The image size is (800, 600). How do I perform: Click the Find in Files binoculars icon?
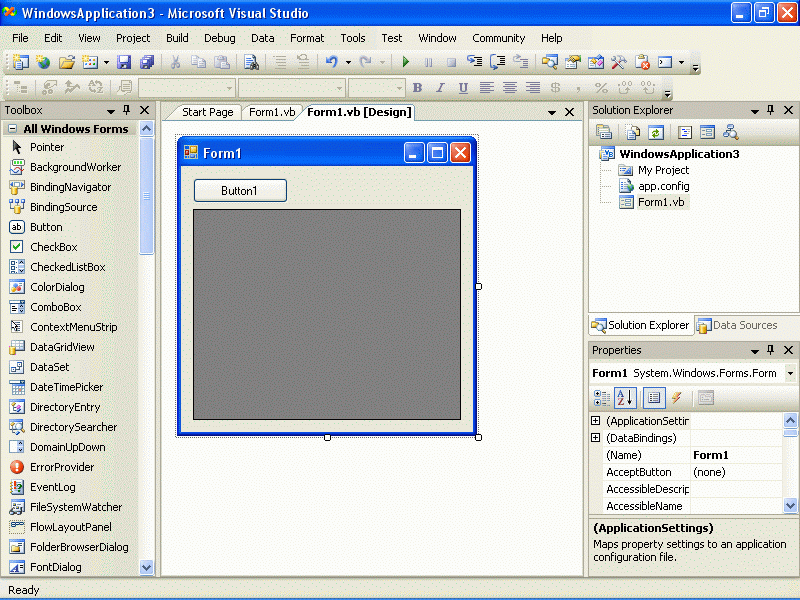coord(251,62)
